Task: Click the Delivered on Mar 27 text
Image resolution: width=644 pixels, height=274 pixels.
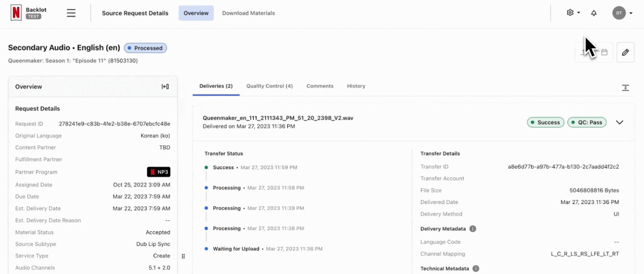Action: coord(249,126)
